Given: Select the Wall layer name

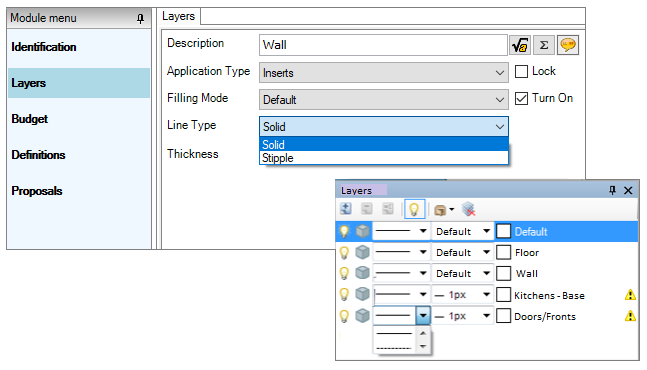Looking at the screenshot, I should 527,273.
